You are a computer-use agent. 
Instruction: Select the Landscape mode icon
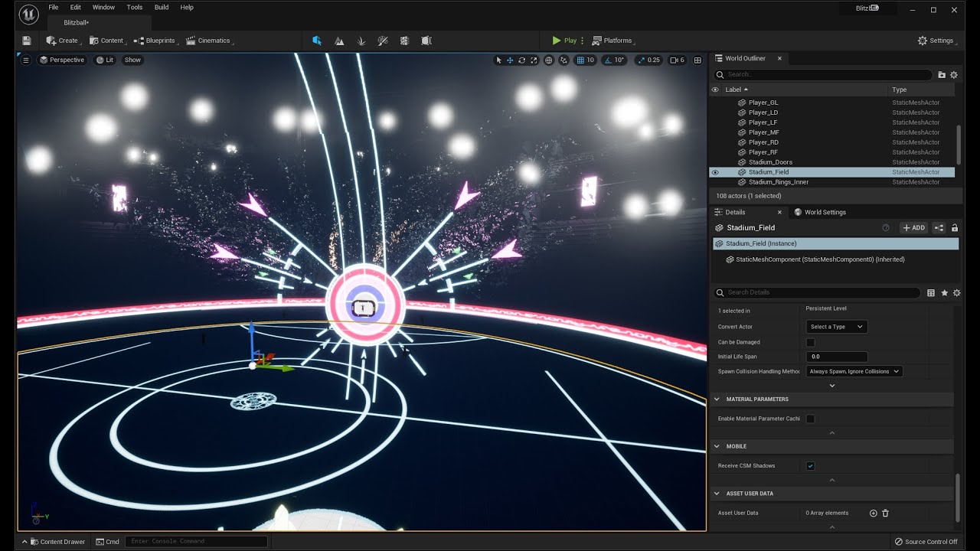coord(339,41)
